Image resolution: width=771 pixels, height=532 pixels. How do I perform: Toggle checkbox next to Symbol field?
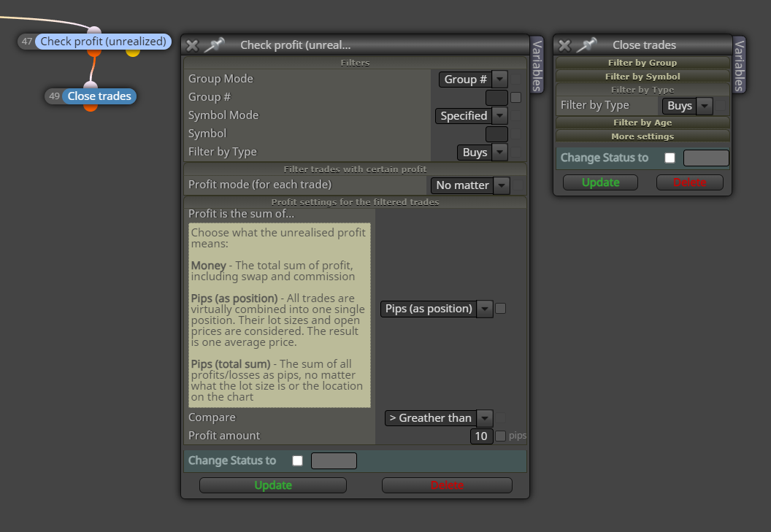click(x=515, y=134)
